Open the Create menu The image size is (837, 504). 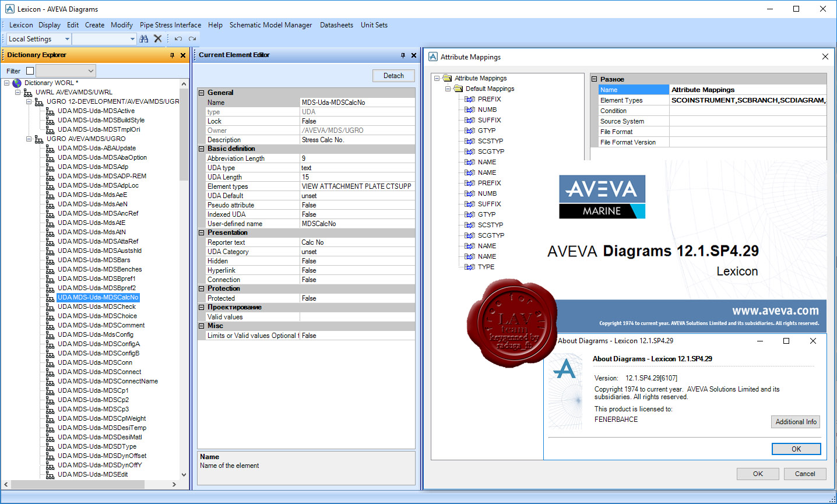[x=94, y=25]
